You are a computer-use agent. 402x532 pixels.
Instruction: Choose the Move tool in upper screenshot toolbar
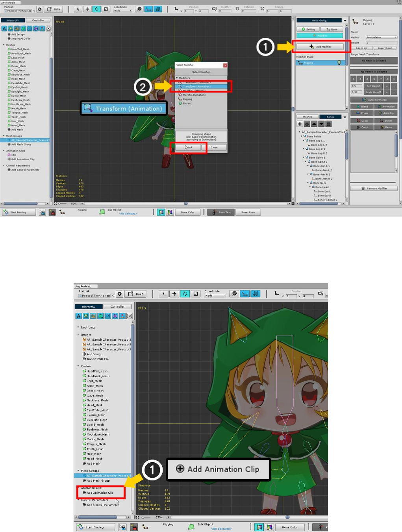point(87,9)
